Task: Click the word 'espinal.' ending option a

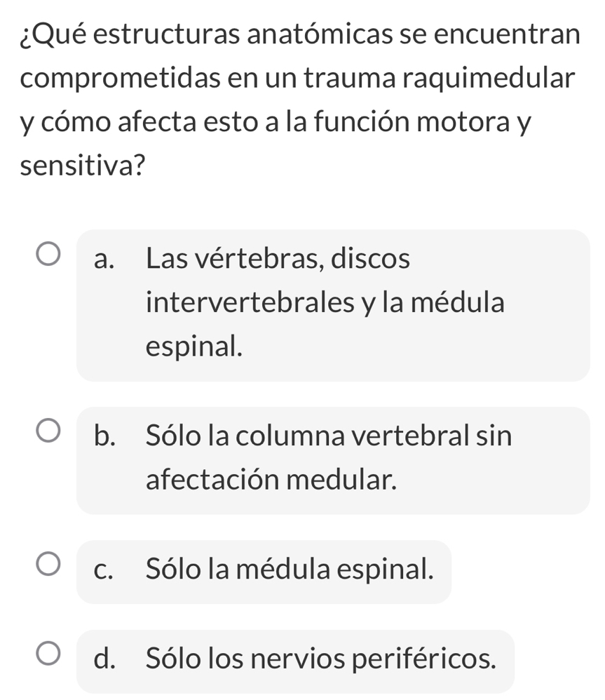Action: 194,347
